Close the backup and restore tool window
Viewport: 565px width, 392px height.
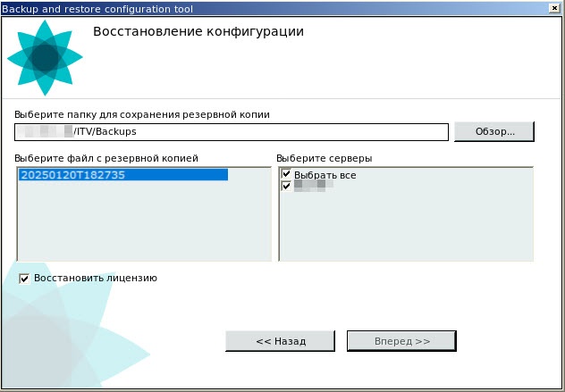(x=556, y=7)
